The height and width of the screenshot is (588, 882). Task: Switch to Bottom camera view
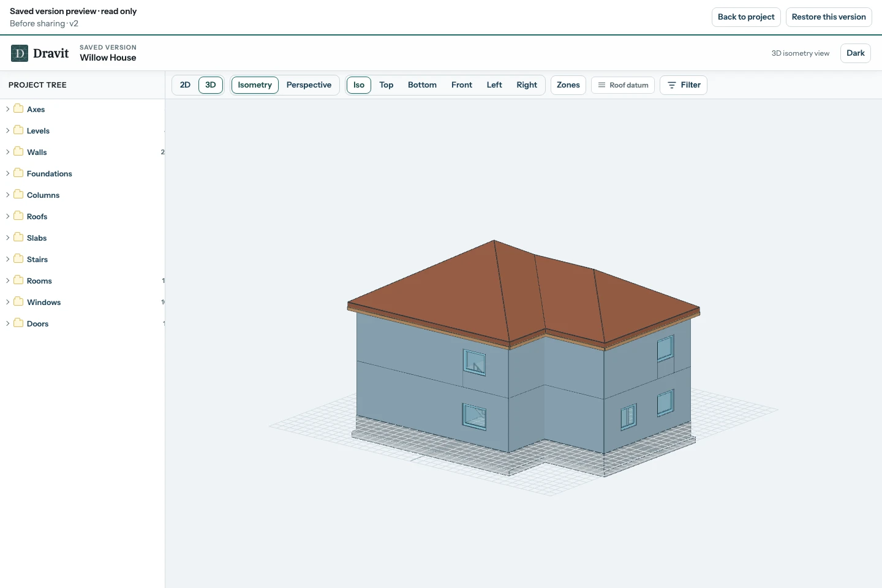point(423,85)
